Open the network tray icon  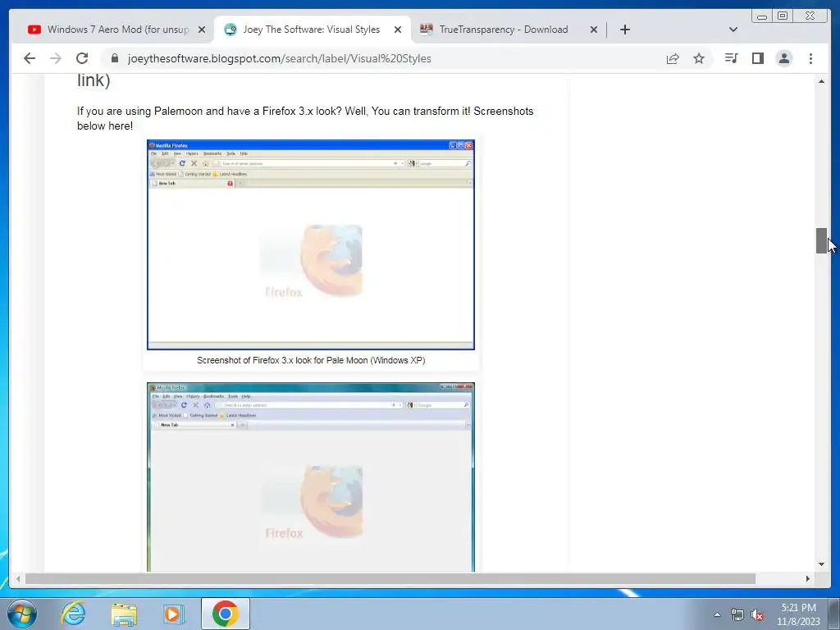737,615
